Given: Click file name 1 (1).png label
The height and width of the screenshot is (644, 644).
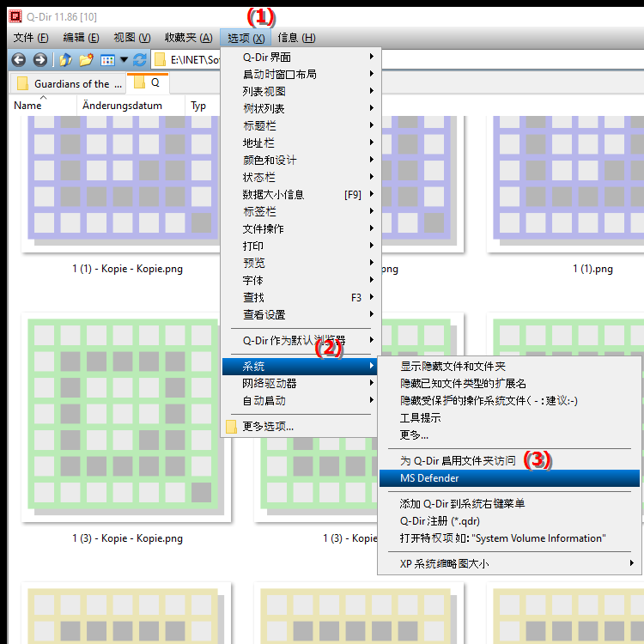Looking at the screenshot, I should [x=592, y=269].
